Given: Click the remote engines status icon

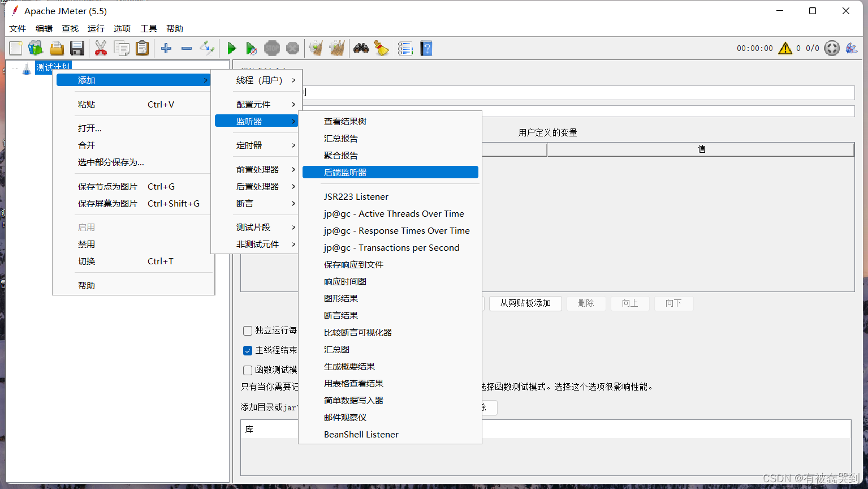Looking at the screenshot, I should 832,49.
